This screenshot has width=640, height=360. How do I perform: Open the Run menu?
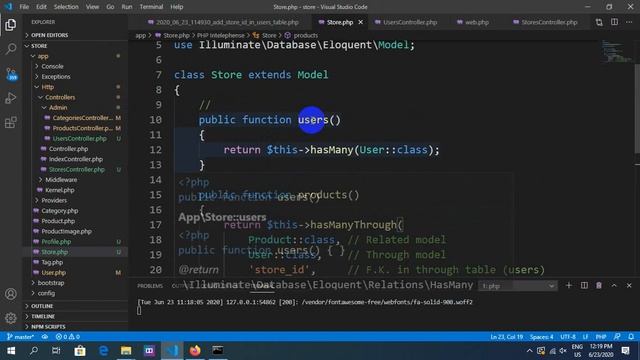click(x=127, y=7)
